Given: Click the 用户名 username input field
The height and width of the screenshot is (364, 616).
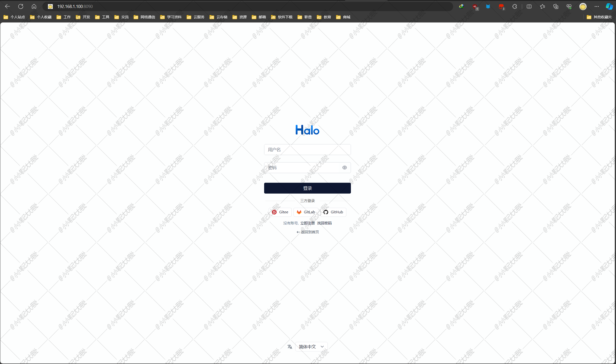Looking at the screenshot, I should tap(308, 149).
